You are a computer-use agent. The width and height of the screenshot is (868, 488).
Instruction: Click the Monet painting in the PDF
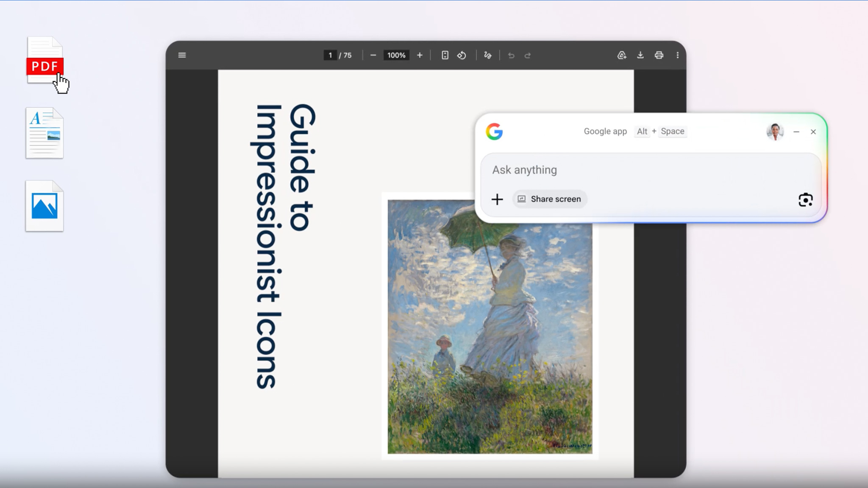pyautogui.click(x=490, y=327)
